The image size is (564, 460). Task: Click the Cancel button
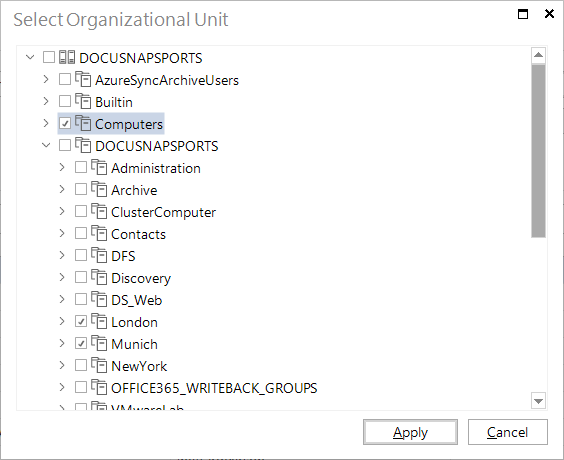click(508, 432)
